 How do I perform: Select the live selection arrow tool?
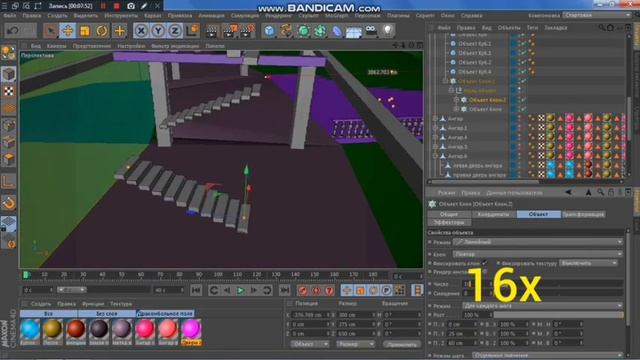[51, 31]
